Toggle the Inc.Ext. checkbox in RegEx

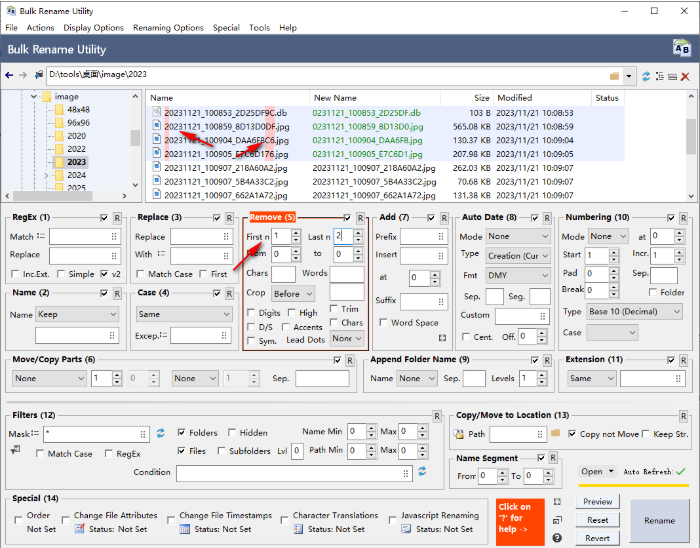point(16,274)
